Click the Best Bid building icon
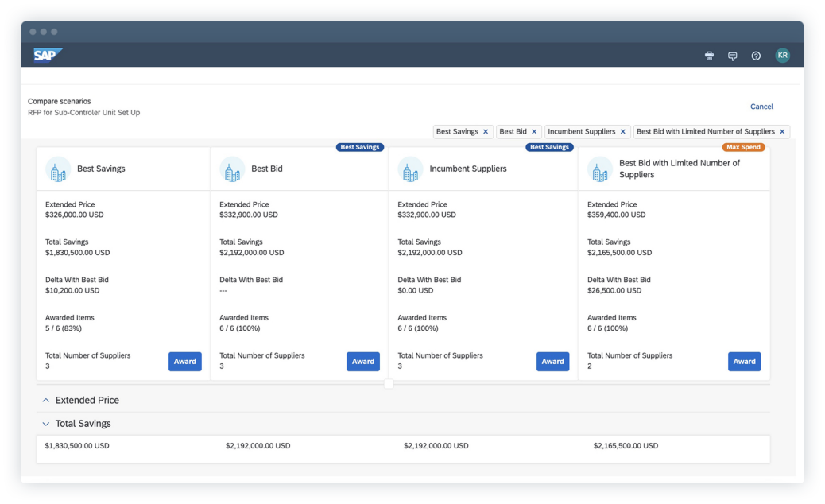This screenshot has height=504, width=825. (232, 169)
